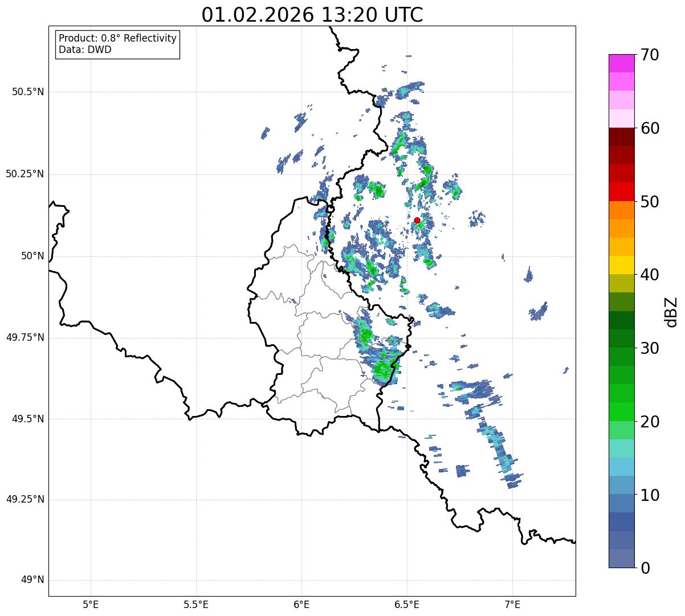
Task: Click the colorbar 30 tick label
Action: point(650,348)
